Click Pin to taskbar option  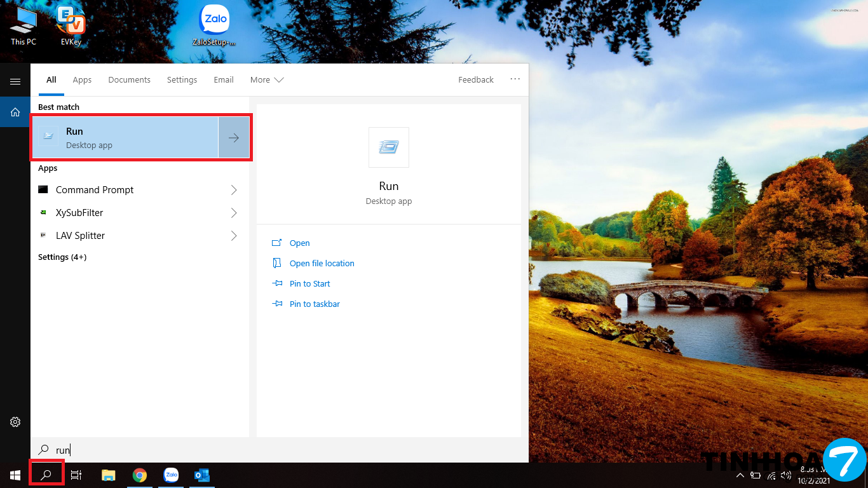pos(315,304)
